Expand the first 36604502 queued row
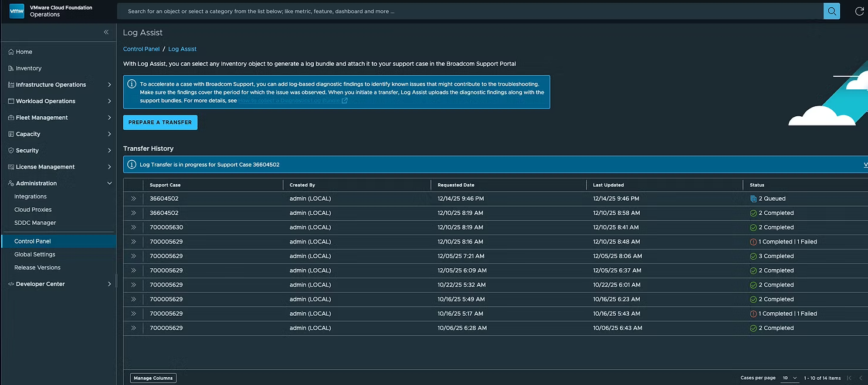The width and height of the screenshot is (868, 385). click(x=134, y=198)
